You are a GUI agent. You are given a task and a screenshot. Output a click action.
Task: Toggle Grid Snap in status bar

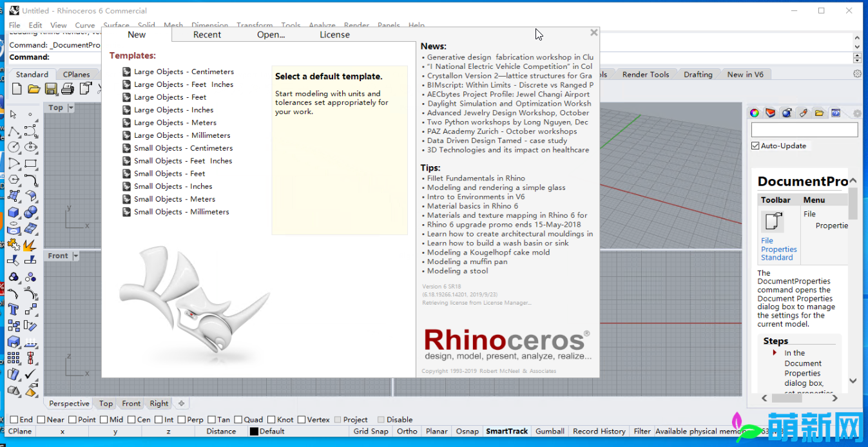371,432
